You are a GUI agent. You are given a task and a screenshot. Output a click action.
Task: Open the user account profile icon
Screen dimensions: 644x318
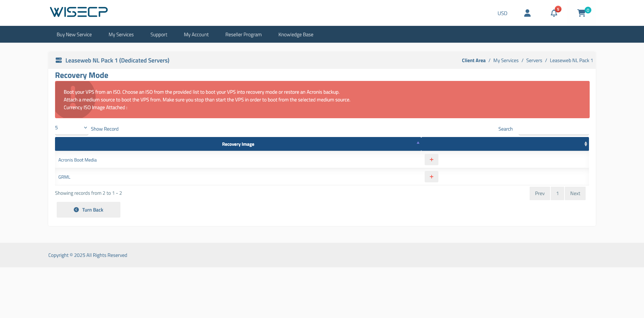tap(527, 13)
